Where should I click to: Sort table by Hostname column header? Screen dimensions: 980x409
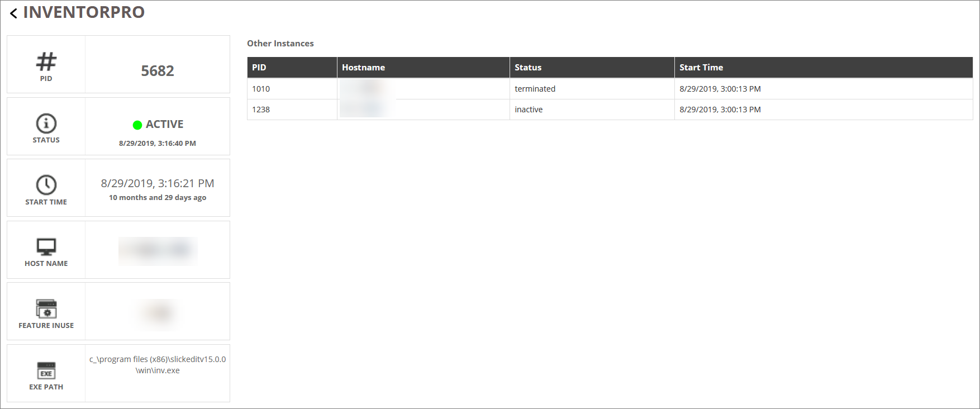pos(424,67)
